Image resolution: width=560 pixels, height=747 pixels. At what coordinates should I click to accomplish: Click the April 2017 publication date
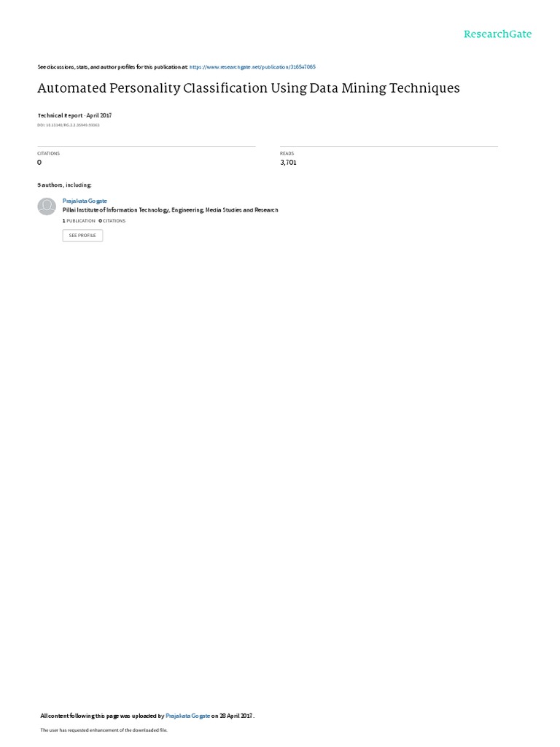[x=99, y=115]
